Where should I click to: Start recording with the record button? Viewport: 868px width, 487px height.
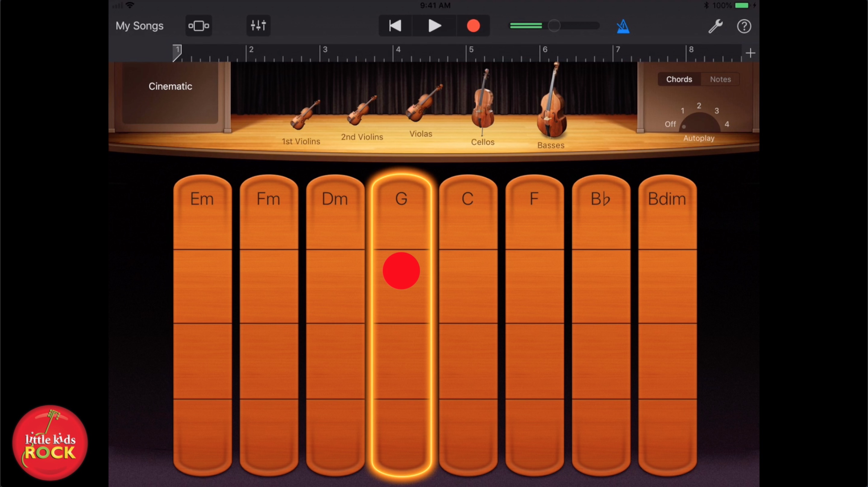tap(473, 26)
